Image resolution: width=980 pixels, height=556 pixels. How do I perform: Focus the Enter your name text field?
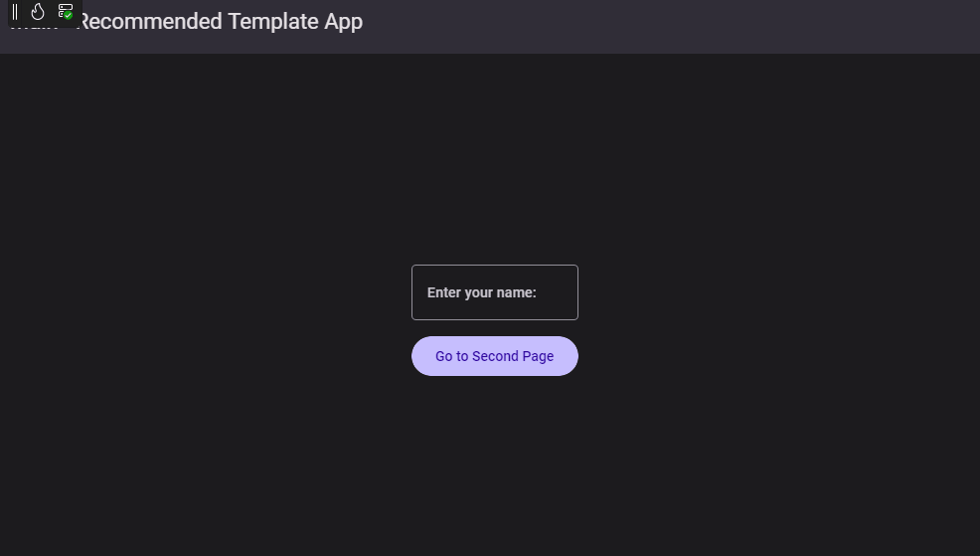click(494, 292)
